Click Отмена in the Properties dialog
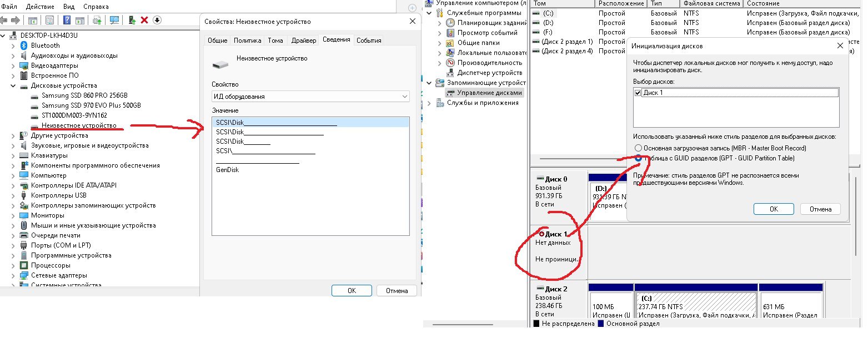 pyautogui.click(x=397, y=290)
